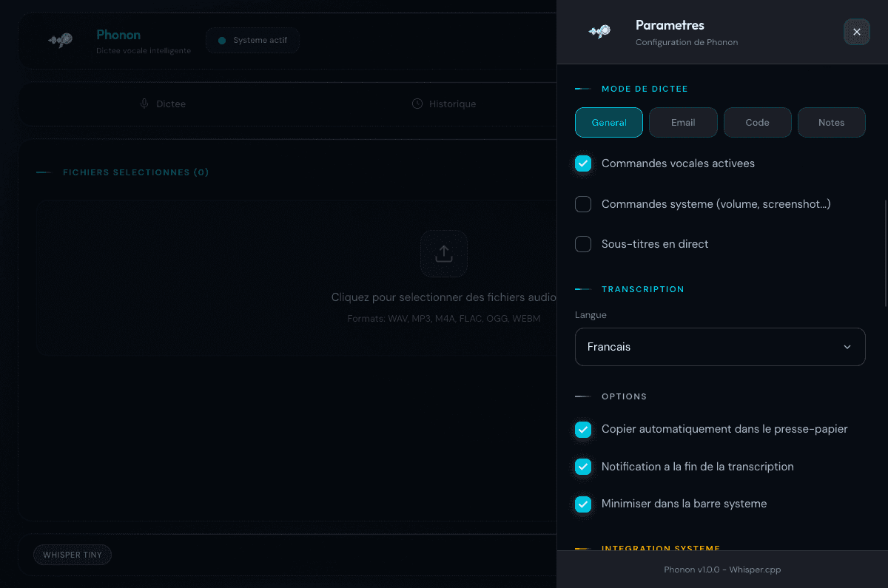Viewport: 888px width, 588px height.
Task: Enable Commandes systeme checkbox
Action: [583, 204]
